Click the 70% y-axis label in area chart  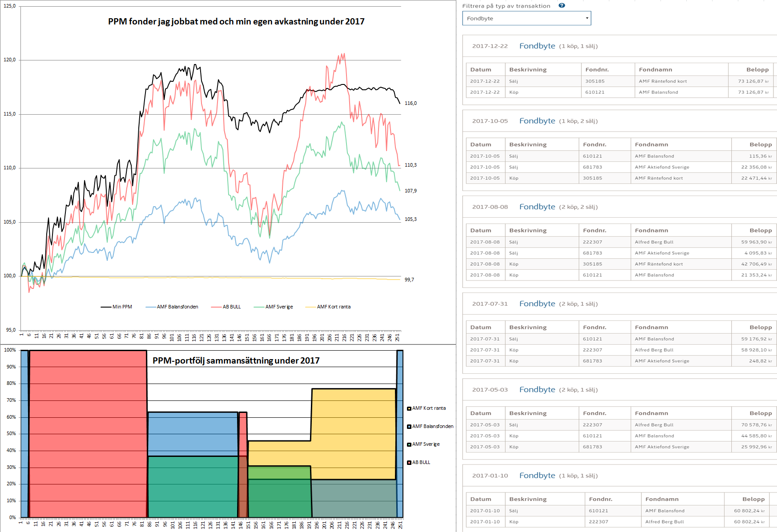[11, 400]
